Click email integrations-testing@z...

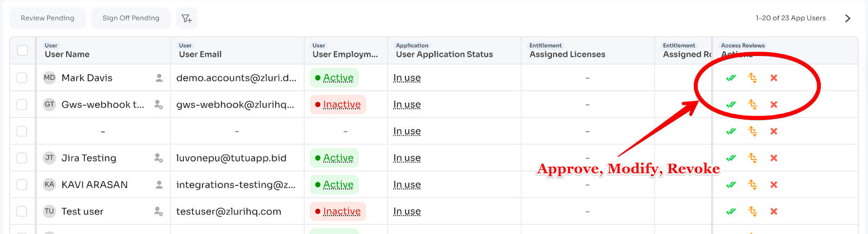[236, 185]
